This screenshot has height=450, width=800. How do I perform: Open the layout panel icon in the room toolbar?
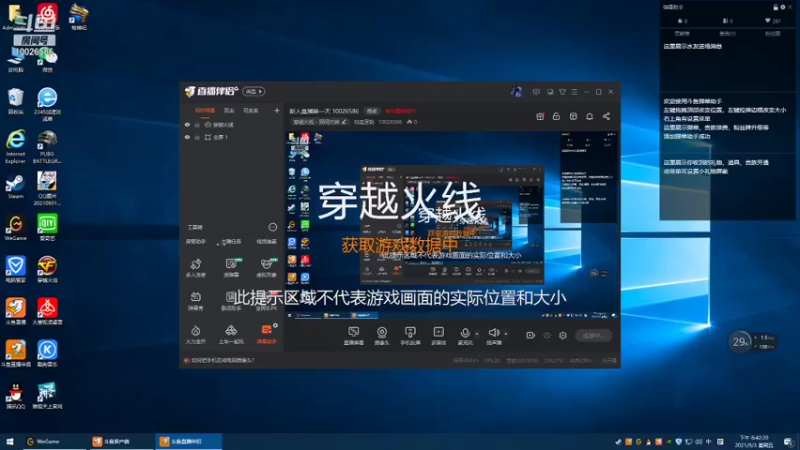coord(573,116)
